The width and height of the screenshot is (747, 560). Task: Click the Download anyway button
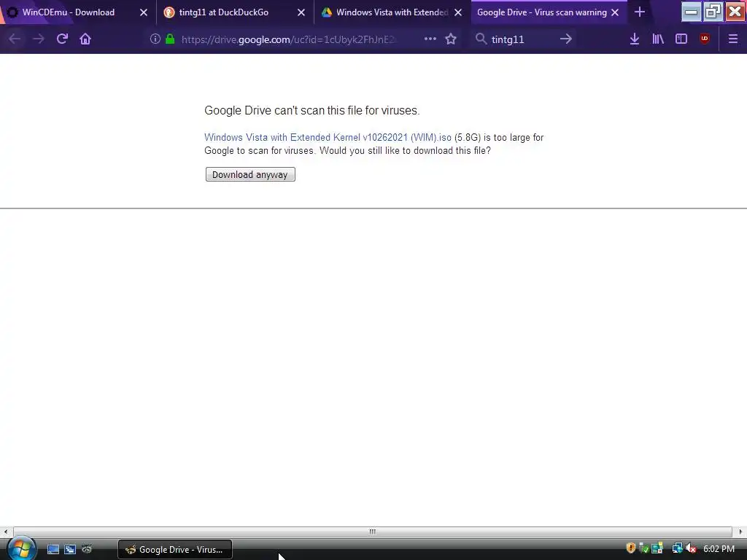tap(250, 174)
